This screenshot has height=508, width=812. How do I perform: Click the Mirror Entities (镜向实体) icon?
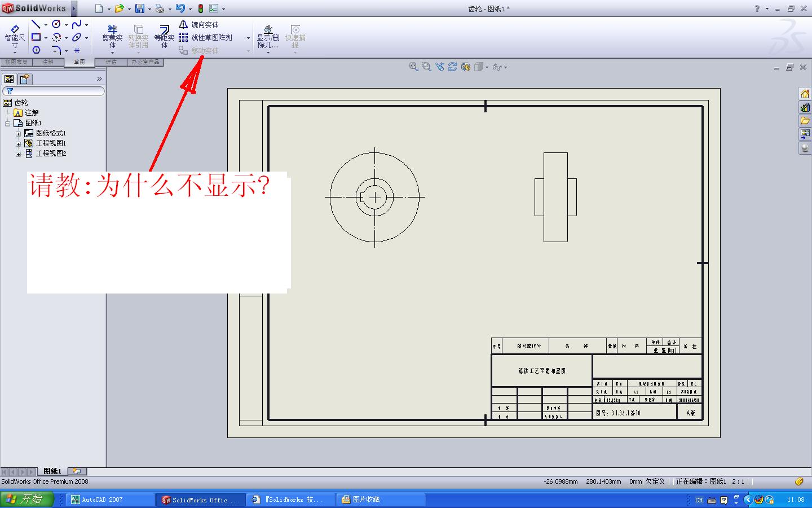(183, 24)
